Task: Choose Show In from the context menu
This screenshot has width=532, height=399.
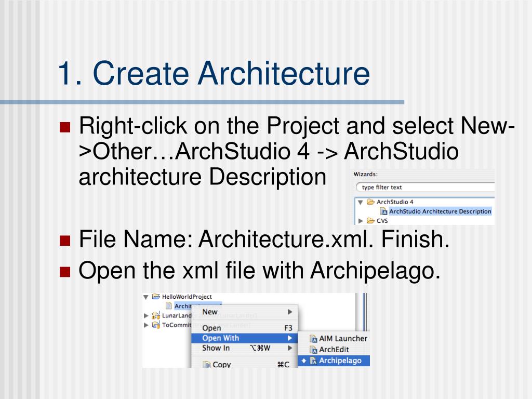Action: pos(245,348)
